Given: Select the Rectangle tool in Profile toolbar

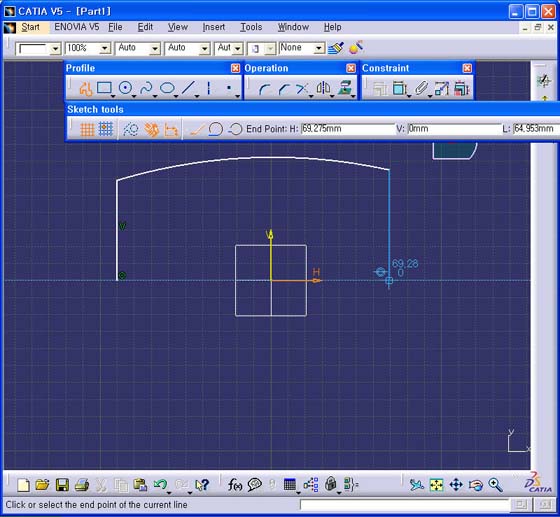Looking at the screenshot, I should (104, 88).
